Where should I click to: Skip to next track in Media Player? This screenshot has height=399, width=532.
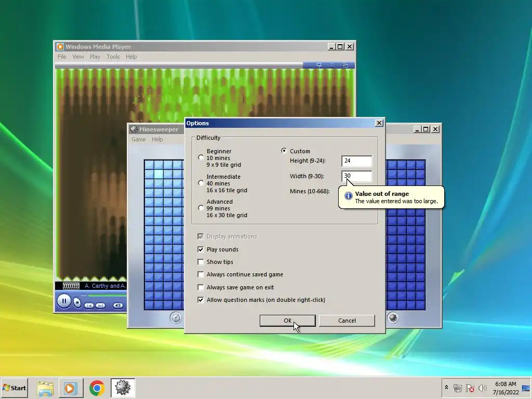coord(100,305)
